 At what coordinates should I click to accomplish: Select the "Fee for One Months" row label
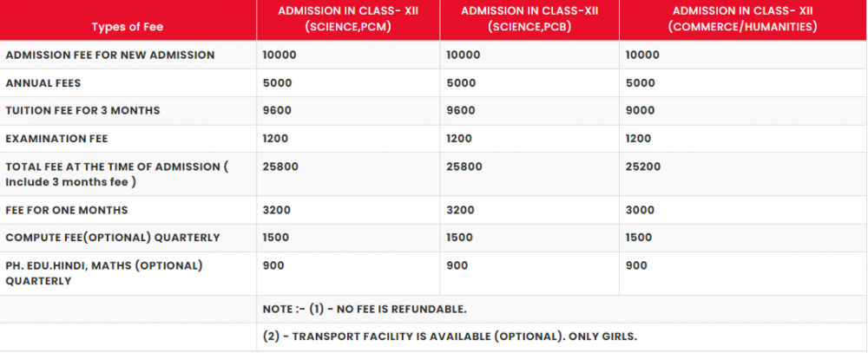(x=67, y=210)
